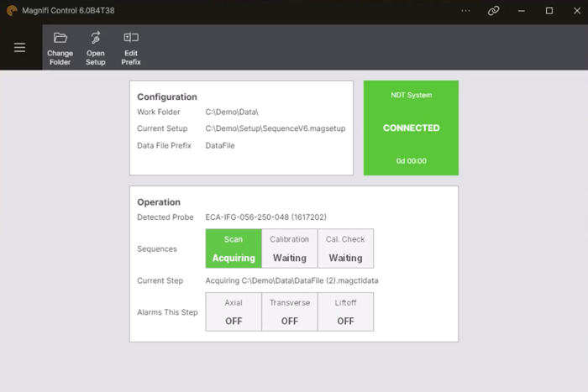Image resolution: width=588 pixels, height=392 pixels.
Task: Select the Calibration Waiting sequence tile
Action: pyautogui.click(x=290, y=248)
